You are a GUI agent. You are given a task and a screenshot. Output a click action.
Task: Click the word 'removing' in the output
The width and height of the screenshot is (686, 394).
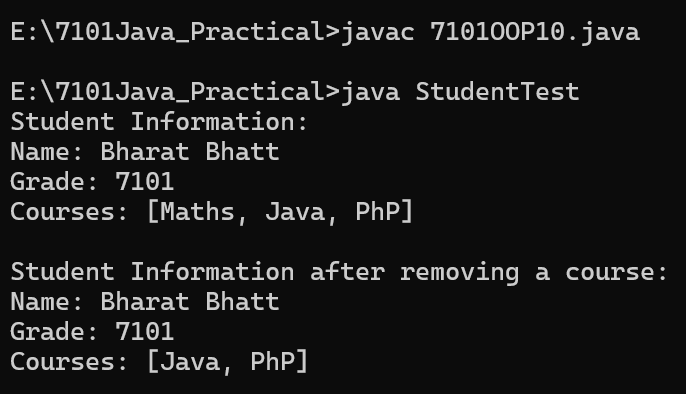tap(460, 273)
